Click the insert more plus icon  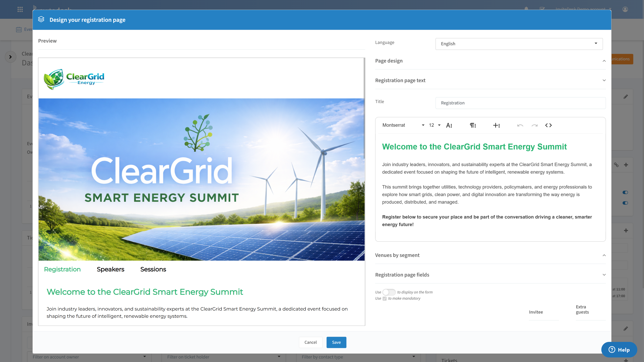496,125
